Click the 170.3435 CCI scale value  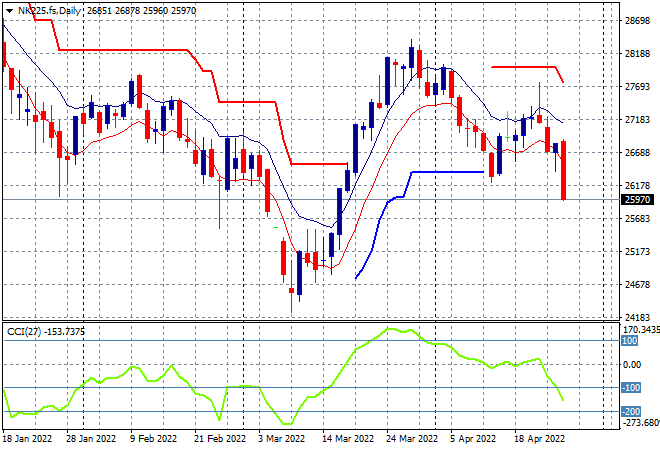coord(640,328)
